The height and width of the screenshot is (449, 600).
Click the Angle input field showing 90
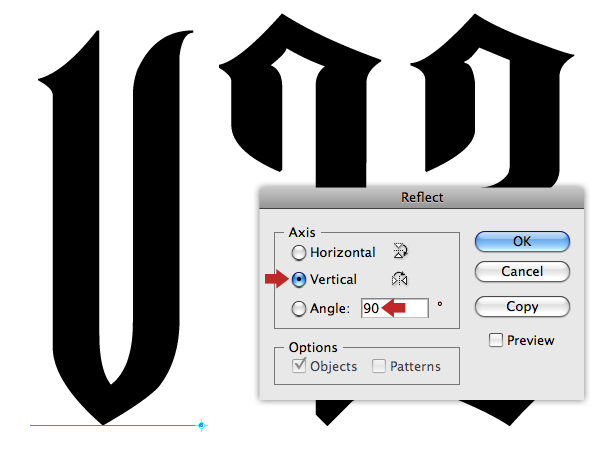point(395,308)
